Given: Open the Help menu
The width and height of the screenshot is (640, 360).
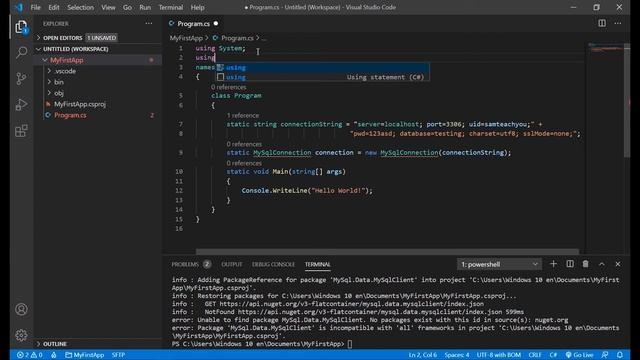Looking at the screenshot, I should point(198,7).
